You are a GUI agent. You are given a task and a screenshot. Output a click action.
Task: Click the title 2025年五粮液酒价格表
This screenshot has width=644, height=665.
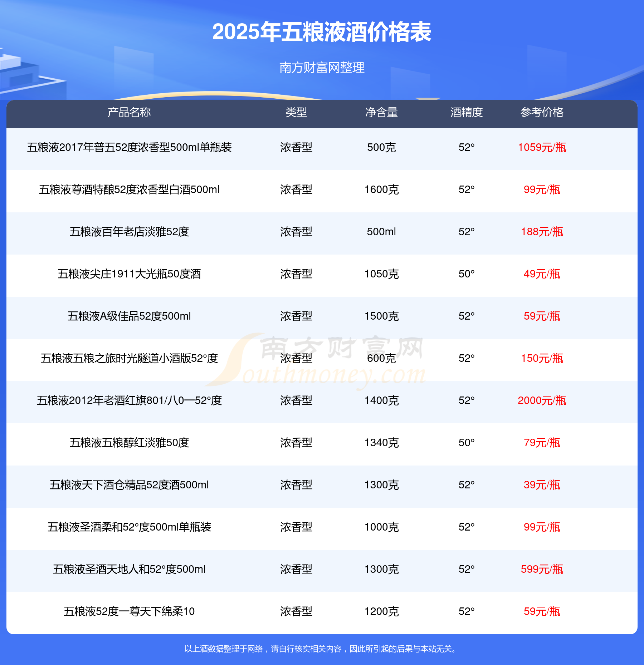tap(322, 32)
